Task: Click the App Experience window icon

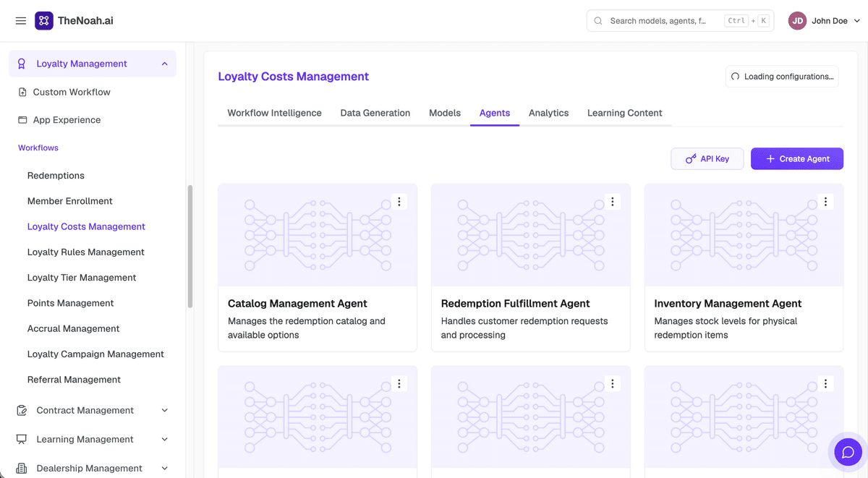Action: pyautogui.click(x=22, y=120)
